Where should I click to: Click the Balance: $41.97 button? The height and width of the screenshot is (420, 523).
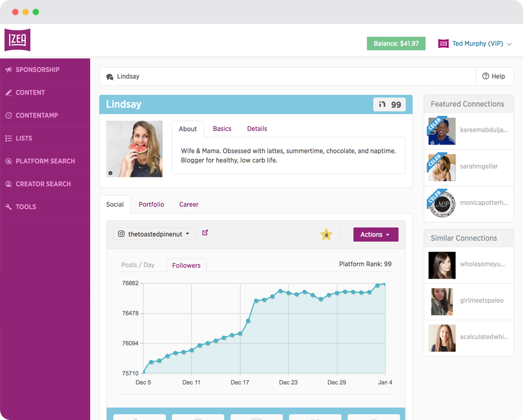(396, 43)
